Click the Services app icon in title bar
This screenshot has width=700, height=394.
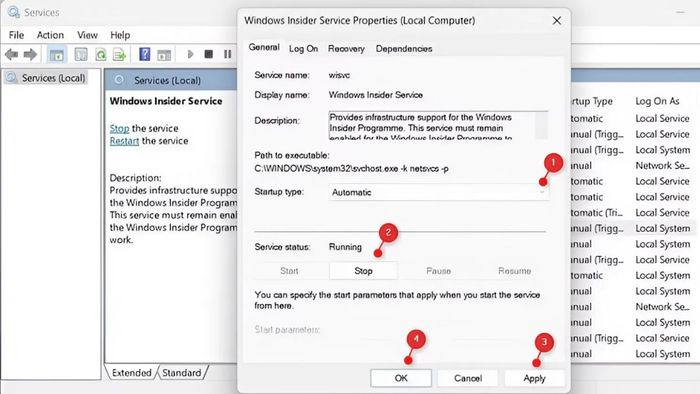tap(14, 12)
